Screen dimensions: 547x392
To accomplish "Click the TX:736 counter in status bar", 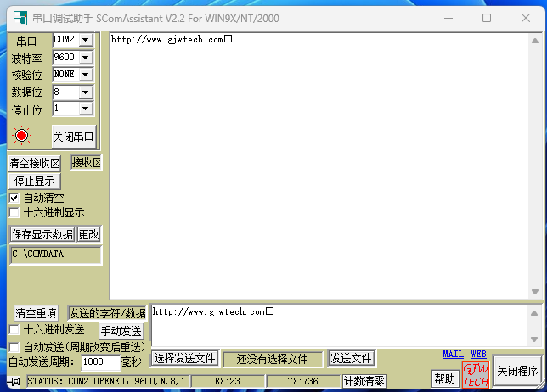I will coord(302,381).
